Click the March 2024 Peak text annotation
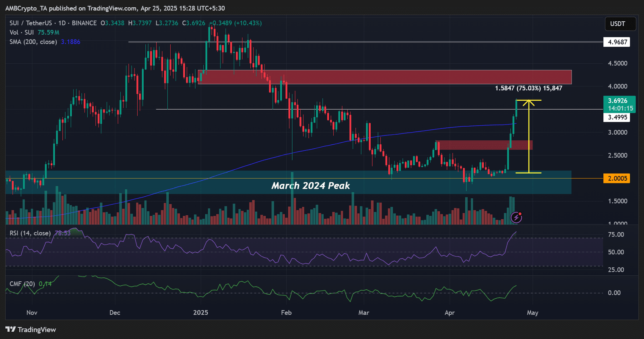The width and height of the screenshot is (644, 339). [310, 185]
